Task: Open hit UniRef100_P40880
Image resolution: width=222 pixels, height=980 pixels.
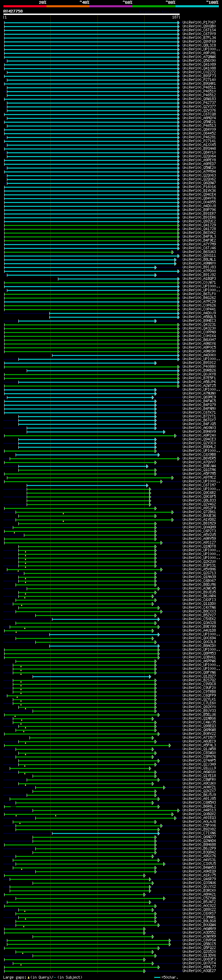Action: pos(199,367)
